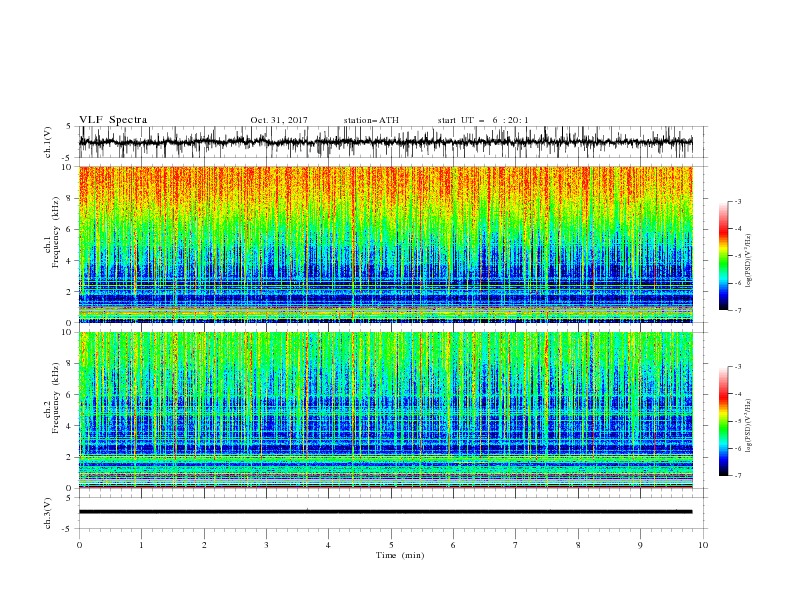Click the ch.2 spectrogram color bar
792x612 pixels.
tap(723, 421)
